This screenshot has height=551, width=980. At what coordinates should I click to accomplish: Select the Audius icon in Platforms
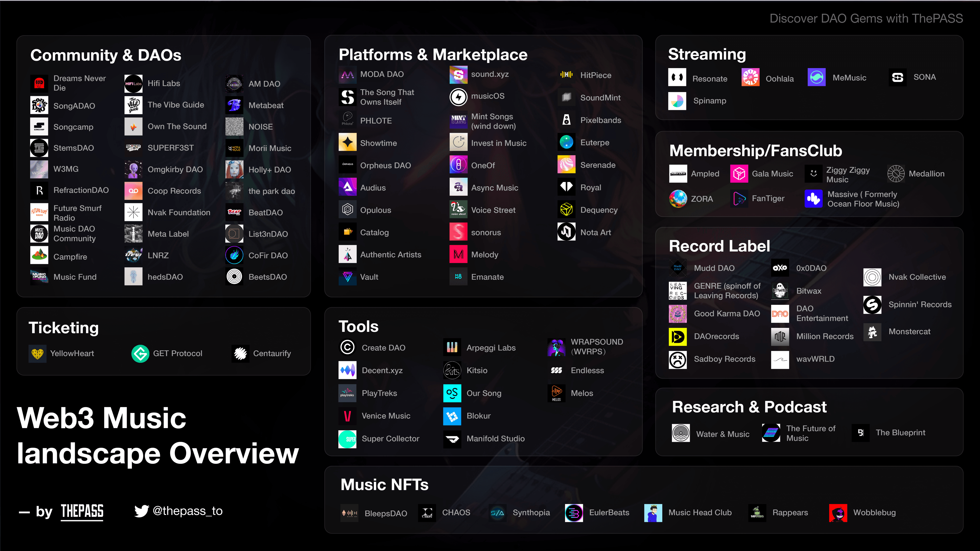pyautogui.click(x=347, y=187)
